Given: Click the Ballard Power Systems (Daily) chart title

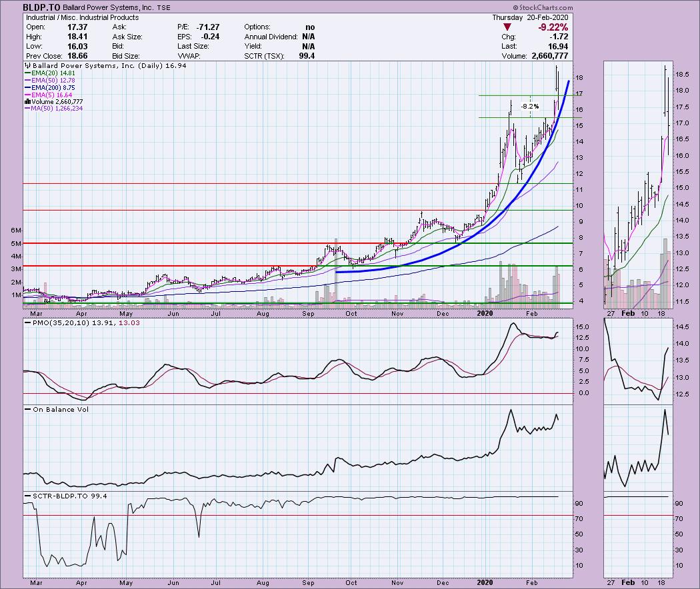Looking at the screenshot, I should (x=105, y=65).
